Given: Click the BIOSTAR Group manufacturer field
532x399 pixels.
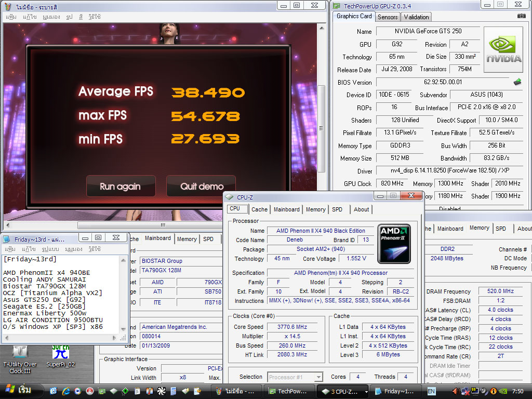Looking at the screenshot, I should click(180, 261).
